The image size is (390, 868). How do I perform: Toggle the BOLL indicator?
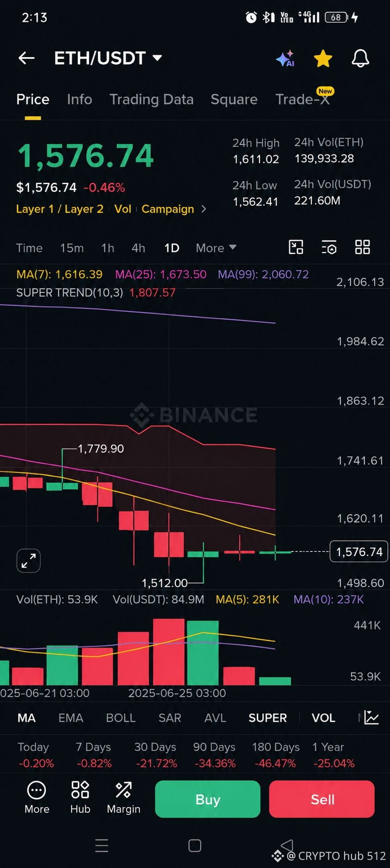click(x=121, y=718)
